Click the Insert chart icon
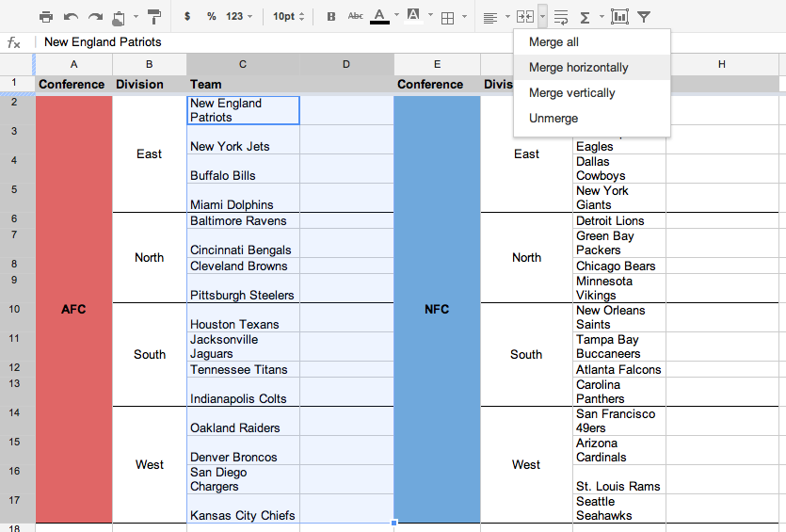 point(619,17)
